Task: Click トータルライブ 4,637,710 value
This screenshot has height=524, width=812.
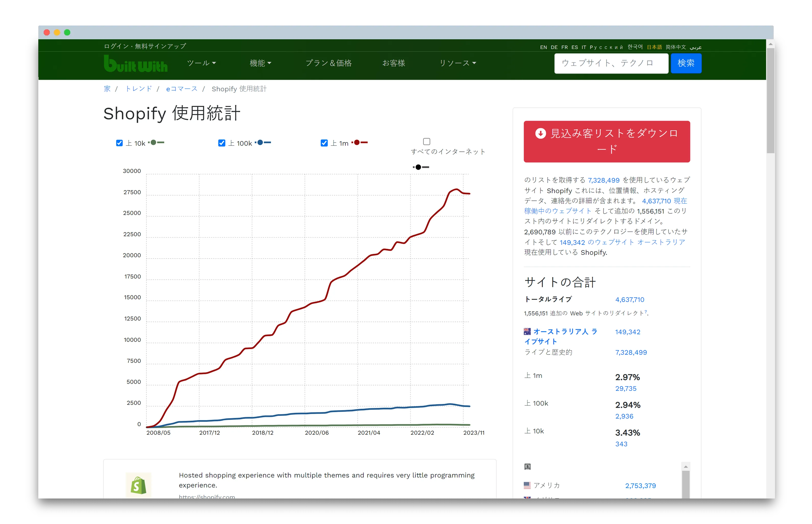Action: coord(629,300)
